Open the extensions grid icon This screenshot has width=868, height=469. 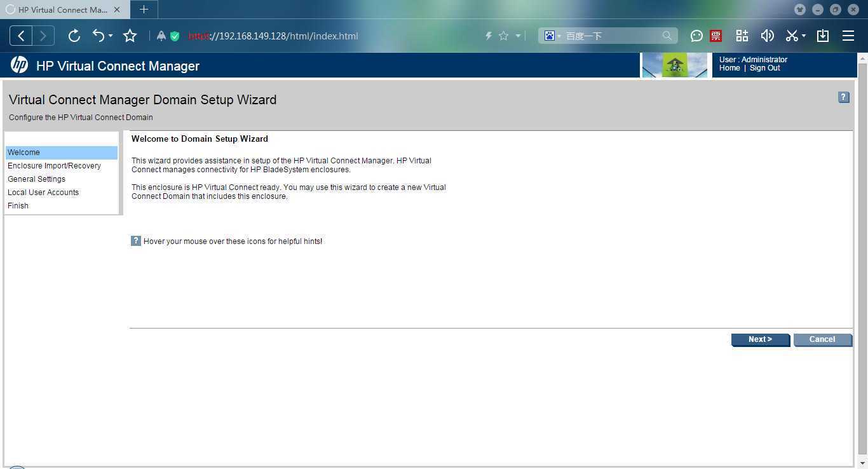(742, 36)
